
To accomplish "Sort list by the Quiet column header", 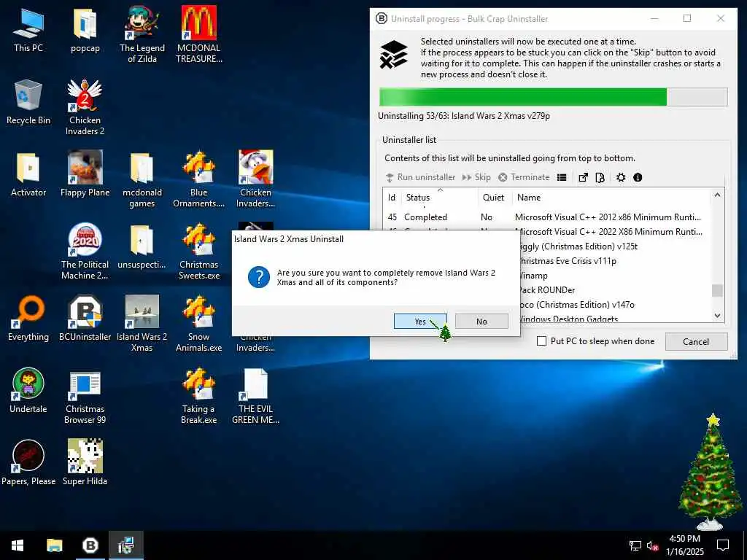I will 494,197.
